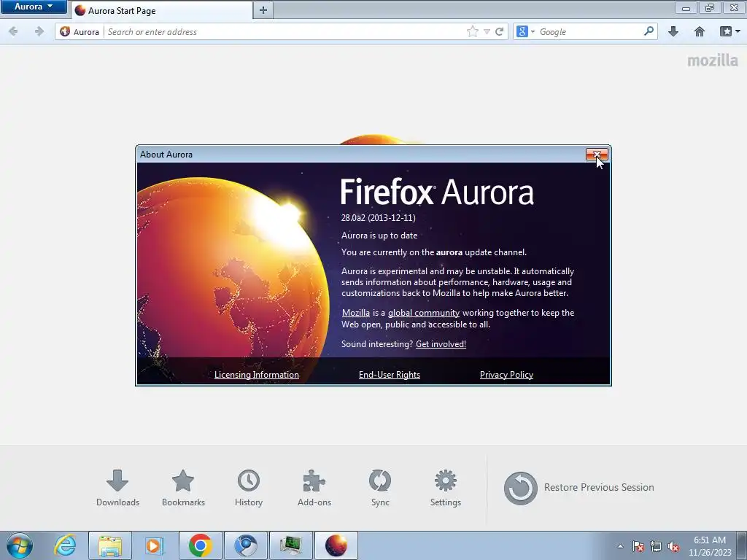The height and width of the screenshot is (560, 747).
Task: Open End-User Rights link
Action: (x=390, y=375)
